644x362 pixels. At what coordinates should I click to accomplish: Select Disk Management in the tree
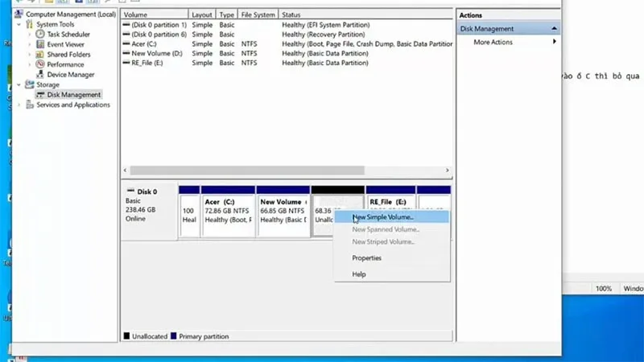coord(73,94)
